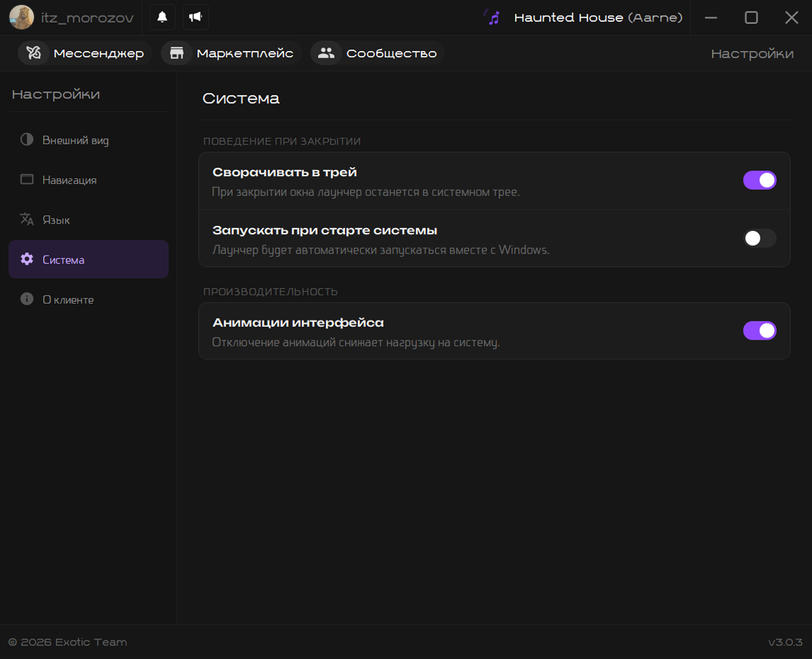Click the Навигация window icon
Screen dimensions: 812x659
click(x=27, y=179)
